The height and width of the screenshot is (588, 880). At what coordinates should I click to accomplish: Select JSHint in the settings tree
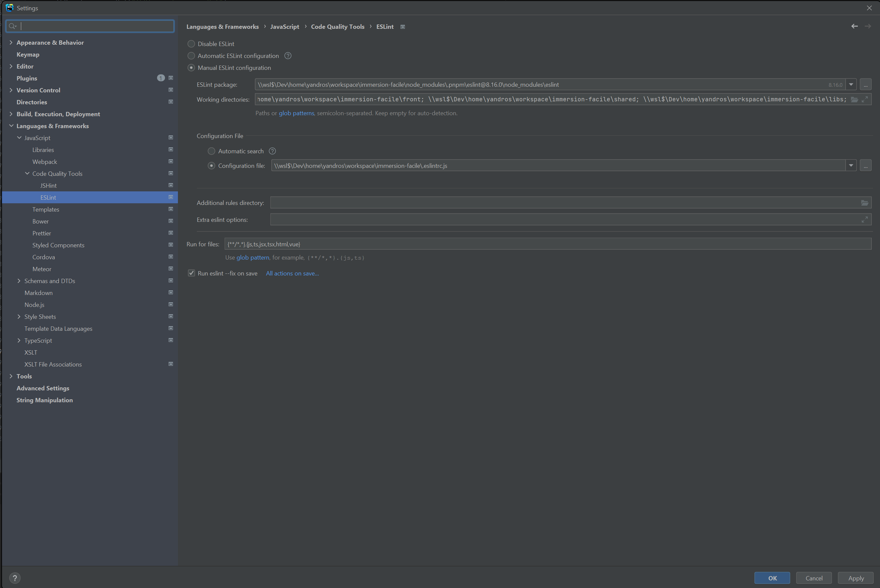(x=48, y=186)
